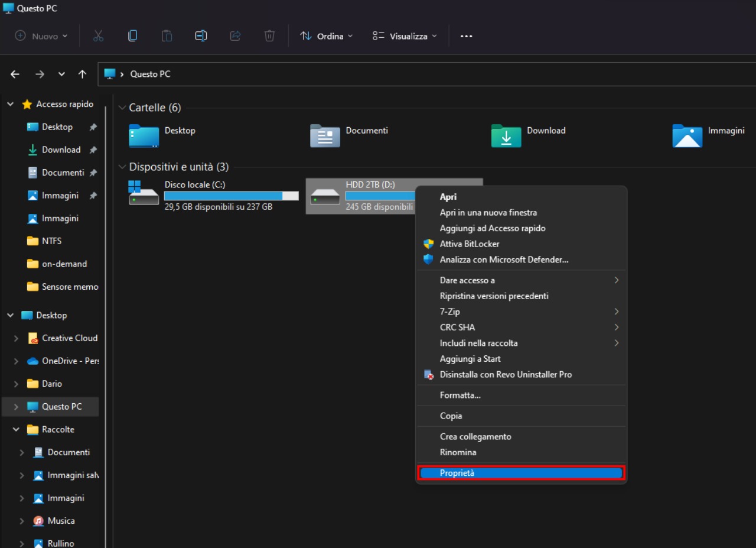Select the Disco locale (C:) drive icon
The height and width of the screenshot is (548, 756).
click(x=144, y=193)
